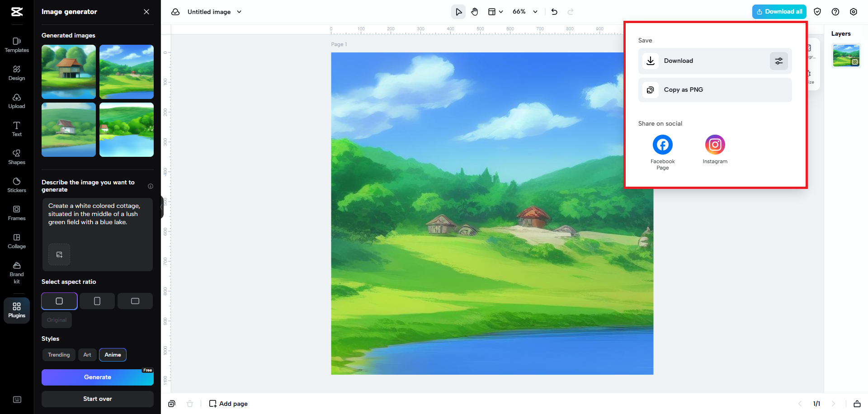This screenshot has height=414, width=868.
Task: Open the Untitled image name dropdown
Action: 239,12
